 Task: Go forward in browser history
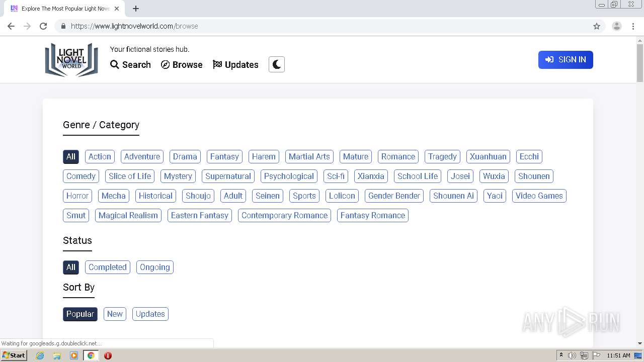(27, 26)
